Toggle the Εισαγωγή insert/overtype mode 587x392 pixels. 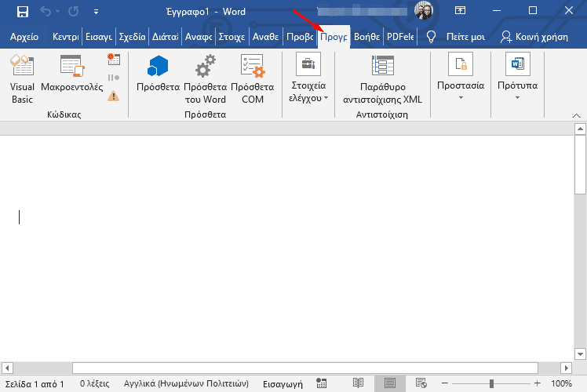click(x=283, y=384)
